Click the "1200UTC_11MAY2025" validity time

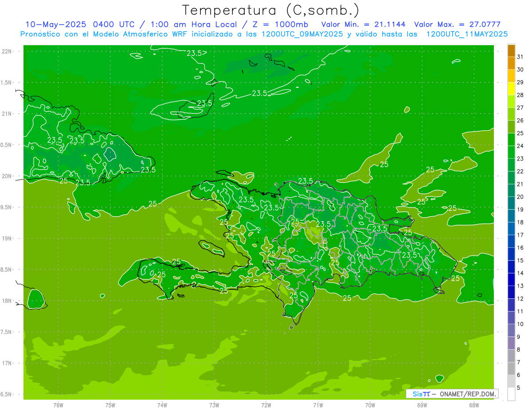pos(467,34)
